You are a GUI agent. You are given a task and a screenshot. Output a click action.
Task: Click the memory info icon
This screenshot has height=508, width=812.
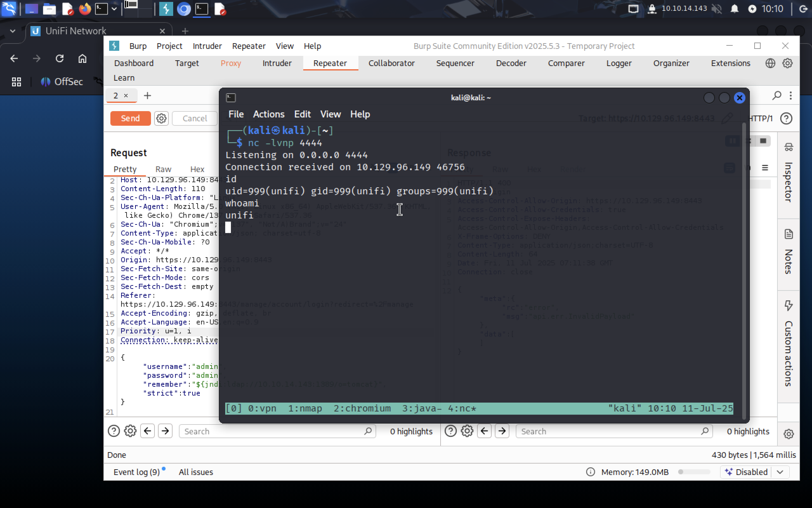(x=590, y=472)
